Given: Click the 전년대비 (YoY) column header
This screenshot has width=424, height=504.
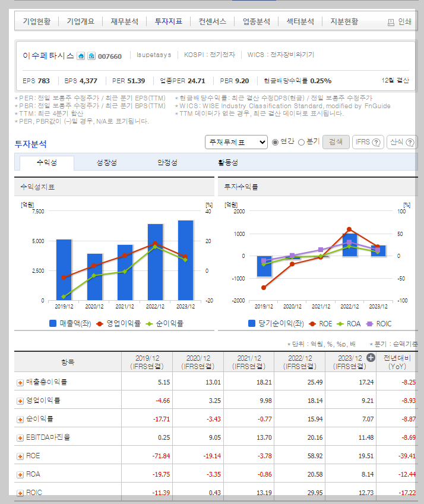Looking at the screenshot, I should pos(397,362).
